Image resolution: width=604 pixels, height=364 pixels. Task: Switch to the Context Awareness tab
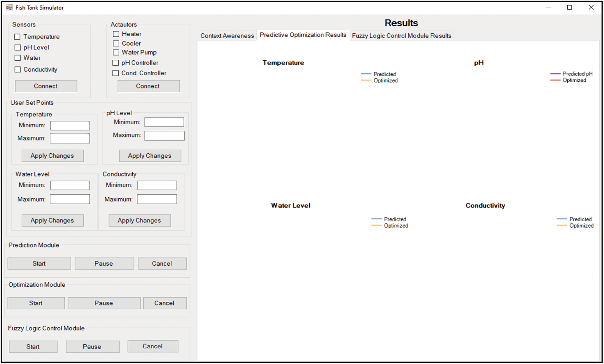227,36
